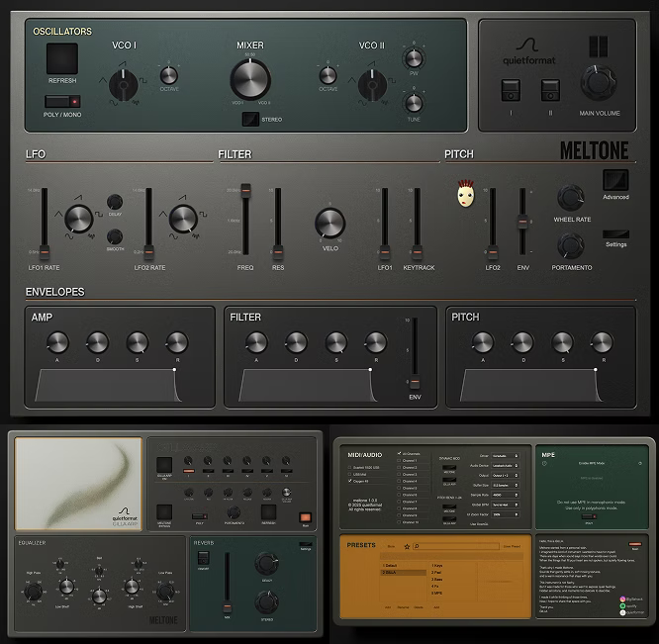Click the Reverb Settings button
The width and height of the screenshot is (659, 644).
coord(306,544)
